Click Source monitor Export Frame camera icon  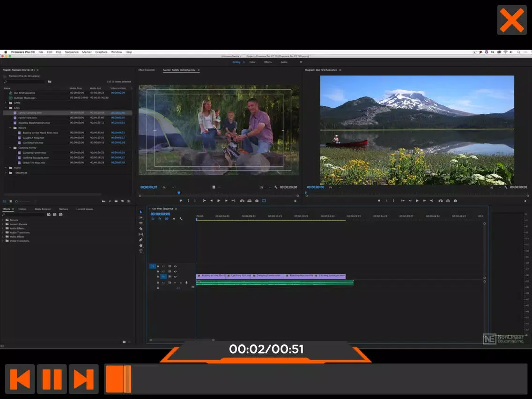(257, 200)
